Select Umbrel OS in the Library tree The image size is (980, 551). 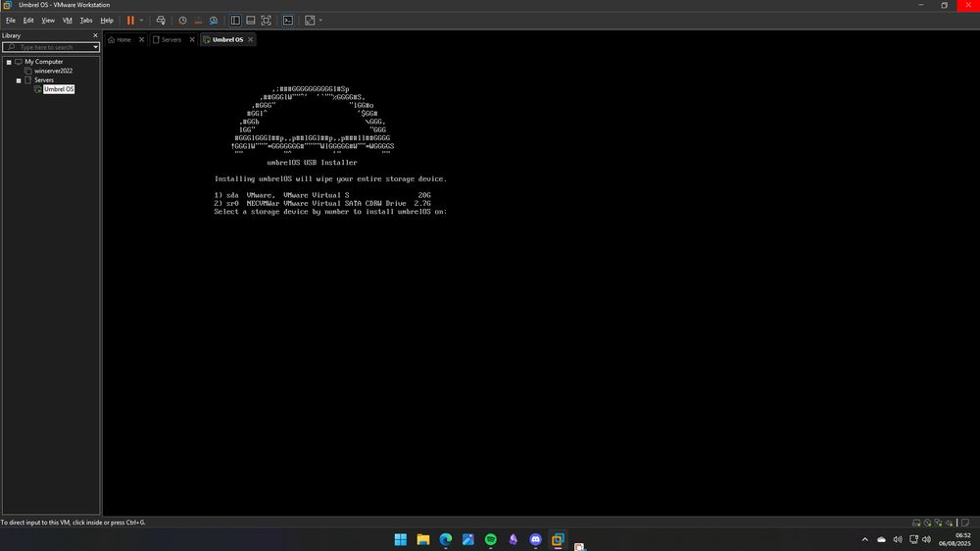[x=59, y=89]
